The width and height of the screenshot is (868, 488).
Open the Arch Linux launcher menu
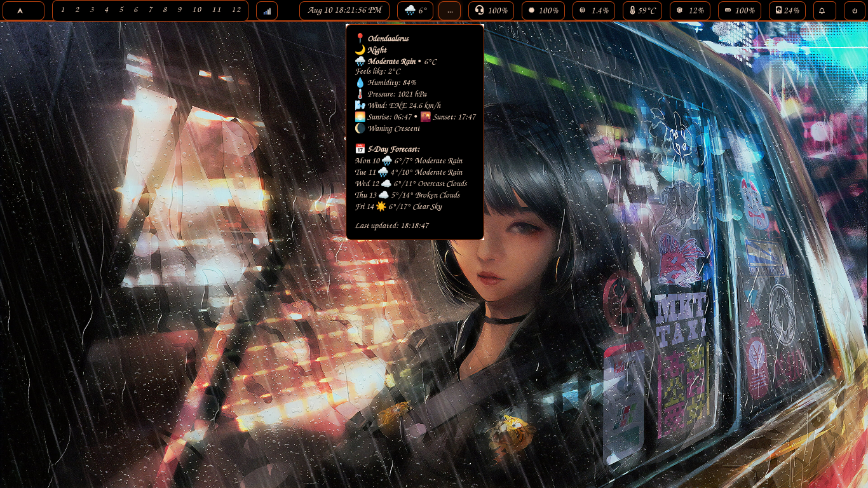[24, 11]
